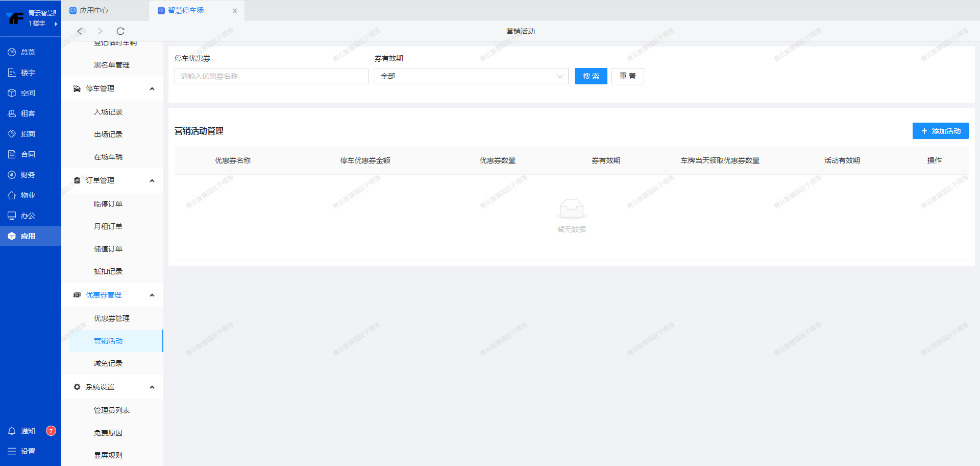This screenshot has width=980, height=466.
Task: Click the 招商 sidebar icon
Action: [12, 134]
